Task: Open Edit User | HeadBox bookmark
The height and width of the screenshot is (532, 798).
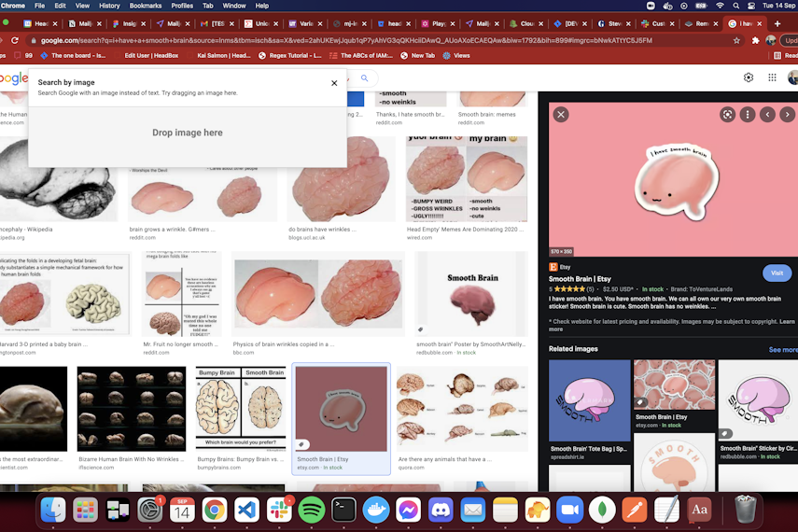Action: click(151, 55)
